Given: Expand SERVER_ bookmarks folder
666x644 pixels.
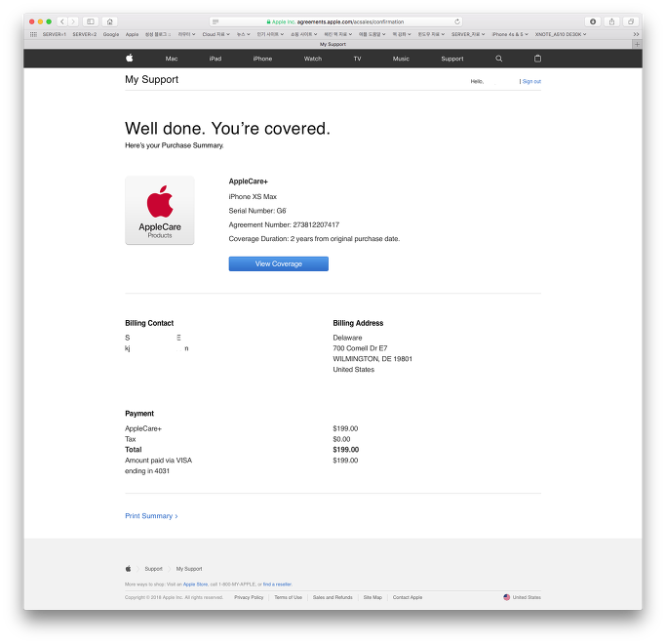Looking at the screenshot, I should 468,34.
